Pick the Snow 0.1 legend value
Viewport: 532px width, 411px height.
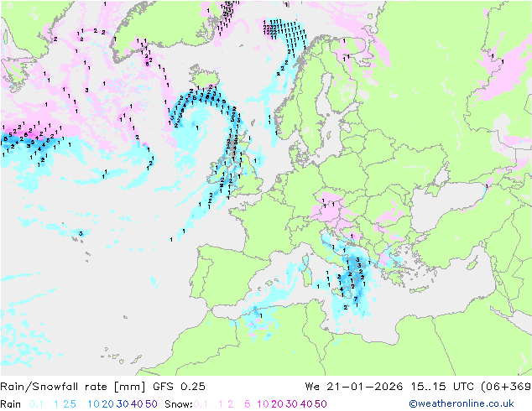(201, 404)
